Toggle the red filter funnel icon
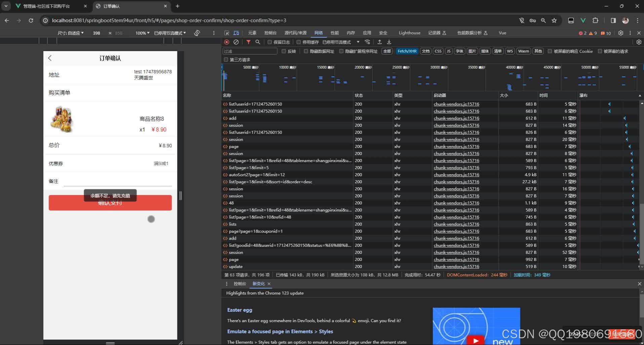Screen dimensions: 644x345 [x=248, y=42]
